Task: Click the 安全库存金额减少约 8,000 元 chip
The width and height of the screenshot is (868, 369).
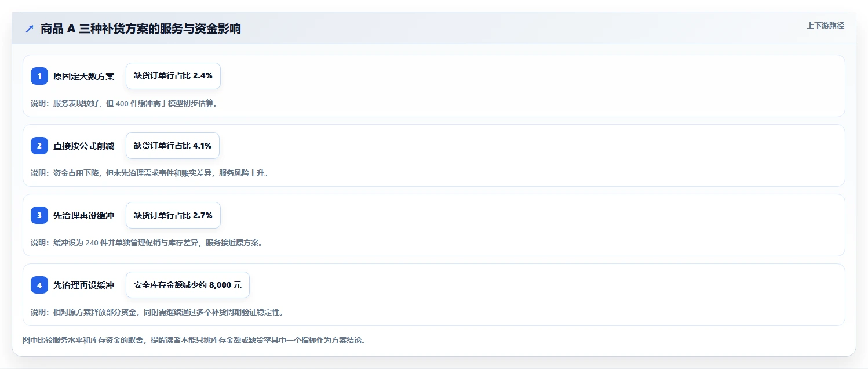Action: click(x=188, y=285)
